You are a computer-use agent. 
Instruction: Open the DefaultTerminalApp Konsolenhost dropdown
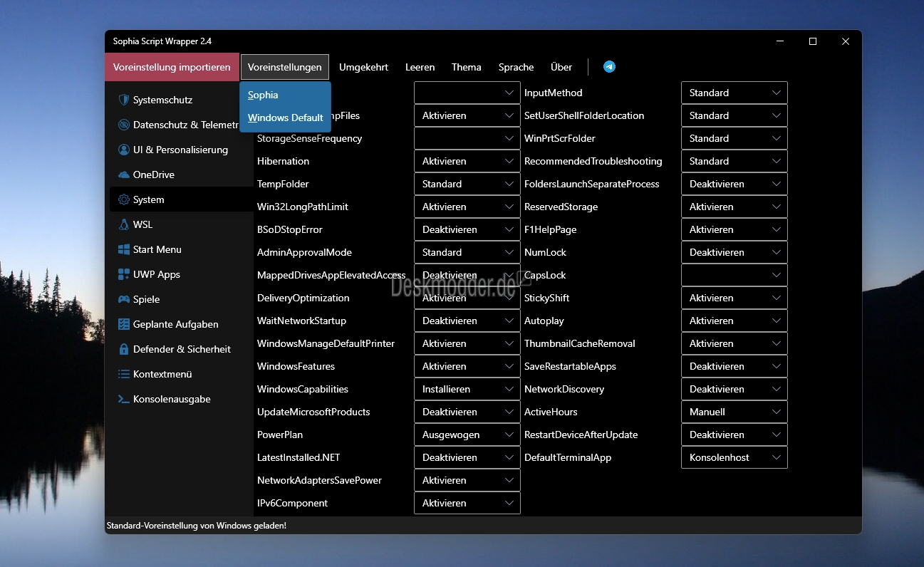pyautogui.click(x=734, y=457)
